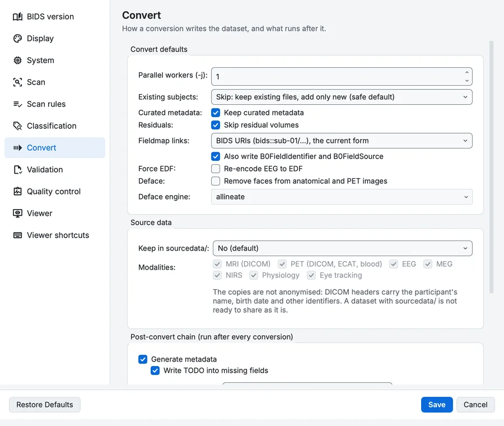Click the Restore Defaults button

(45, 405)
